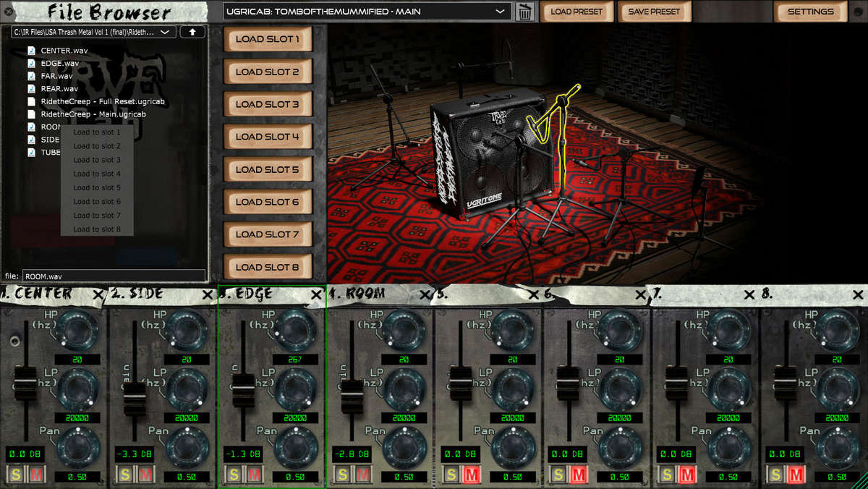Click the CENTER channel LP value 20000
The width and height of the screenshot is (868, 489).
[x=77, y=418]
